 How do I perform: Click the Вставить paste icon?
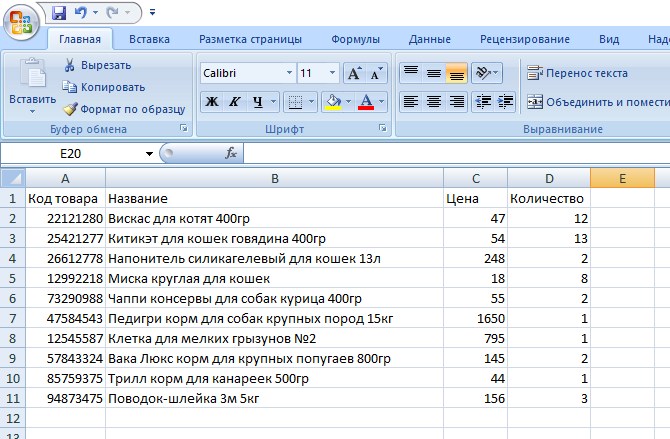pyautogui.click(x=33, y=73)
